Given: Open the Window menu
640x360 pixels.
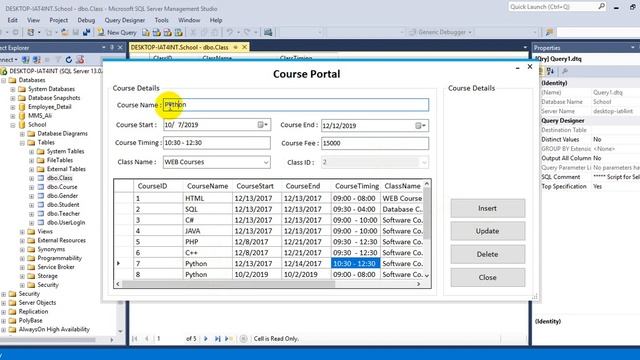Looking at the screenshot, I should pyautogui.click(x=189, y=20).
